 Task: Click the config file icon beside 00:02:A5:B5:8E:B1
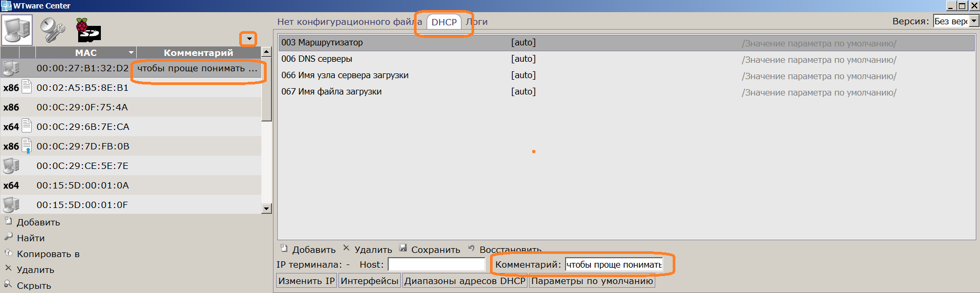click(27, 87)
